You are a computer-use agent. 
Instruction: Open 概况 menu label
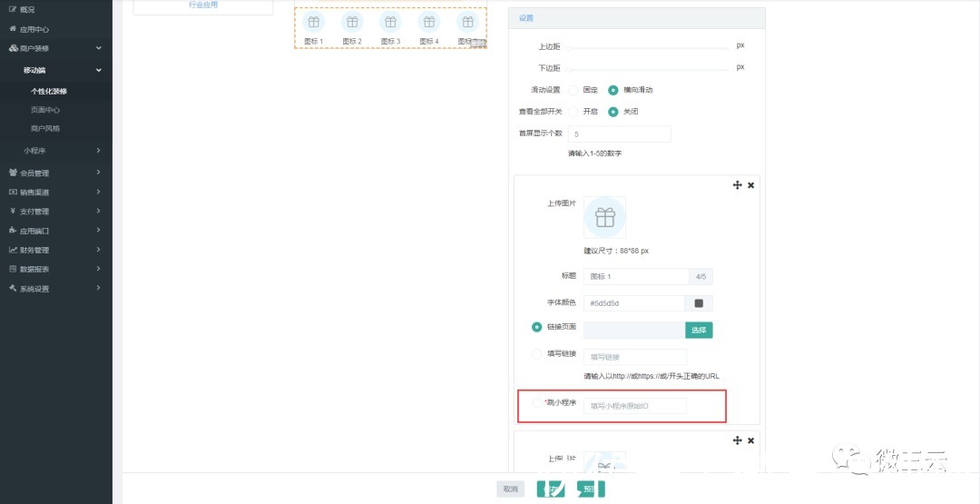point(27,9)
